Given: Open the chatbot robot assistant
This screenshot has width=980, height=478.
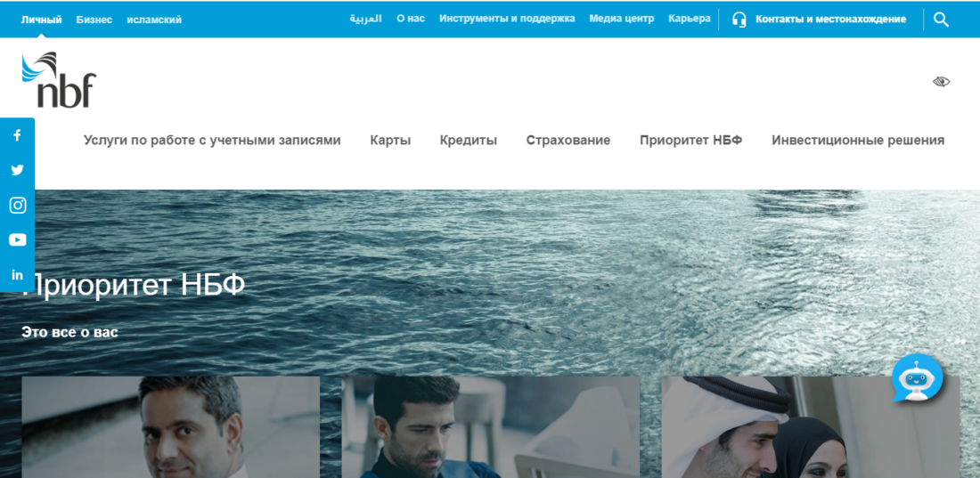Looking at the screenshot, I should (x=917, y=377).
